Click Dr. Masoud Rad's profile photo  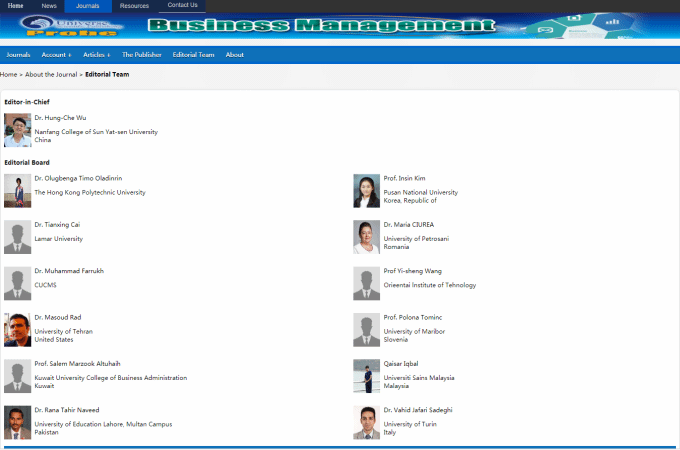(x=17, y=329)
